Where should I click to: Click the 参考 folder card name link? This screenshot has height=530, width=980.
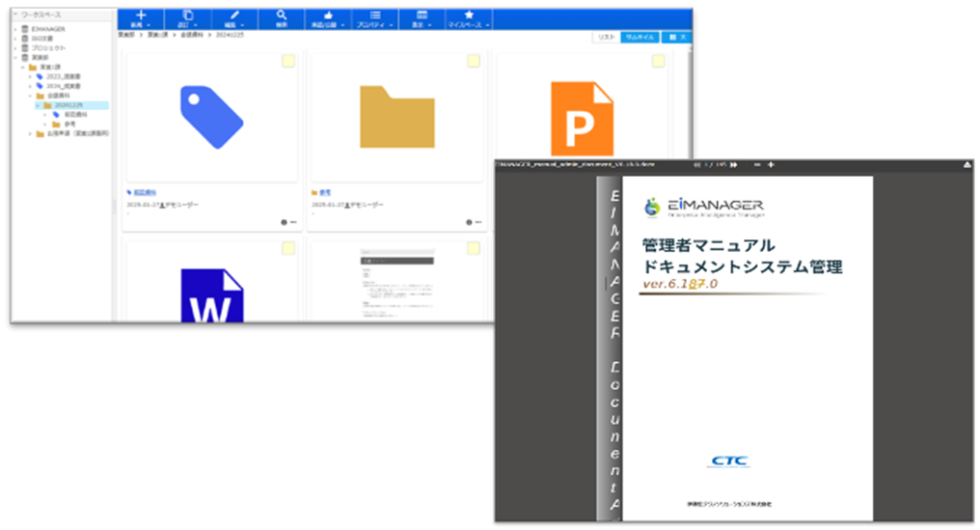point(325,193)
